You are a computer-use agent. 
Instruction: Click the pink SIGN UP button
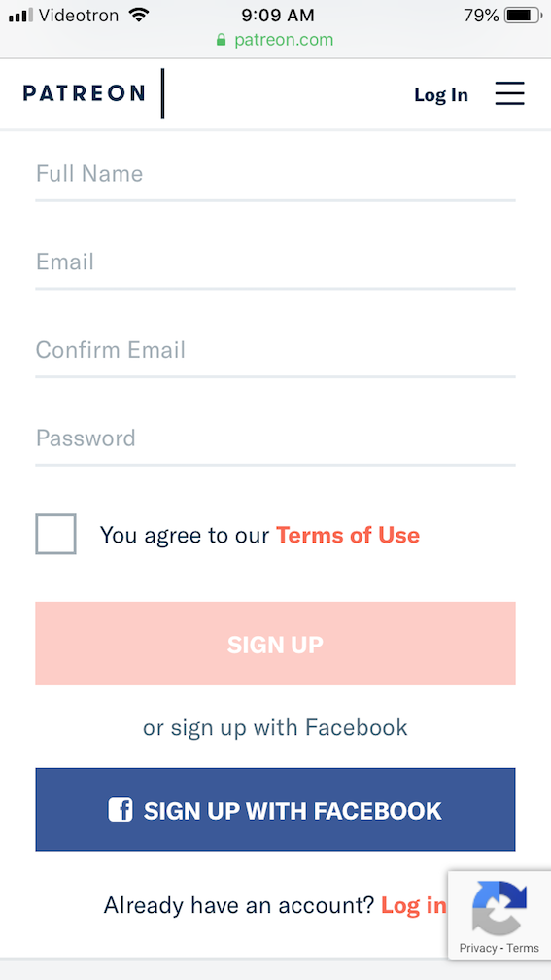[x=276, y=644]
